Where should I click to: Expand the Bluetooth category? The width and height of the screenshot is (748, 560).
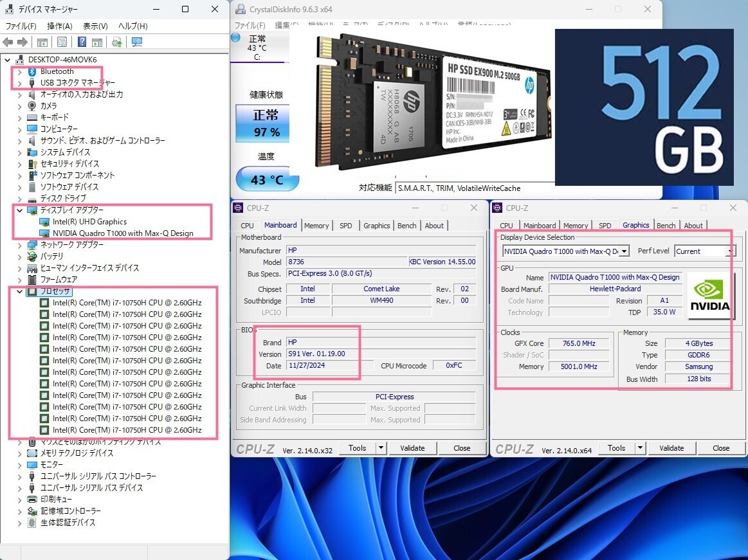(x=19, y=71)
